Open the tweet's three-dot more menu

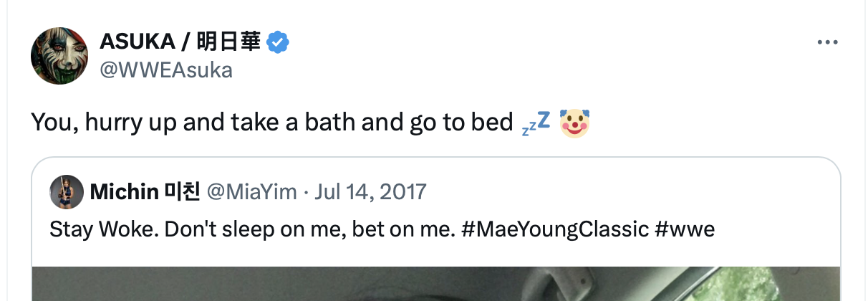(827, 43)
